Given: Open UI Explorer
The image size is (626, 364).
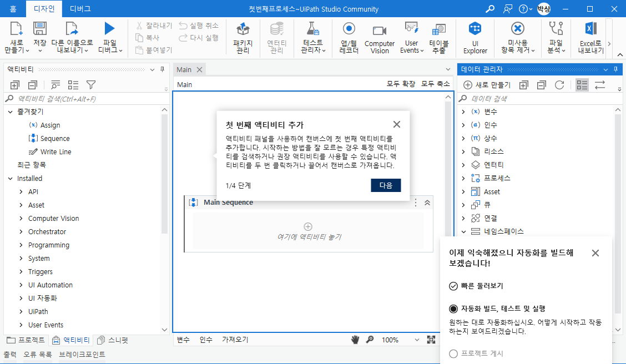Looking at the screenshot, I should click(x=475, y=38).
